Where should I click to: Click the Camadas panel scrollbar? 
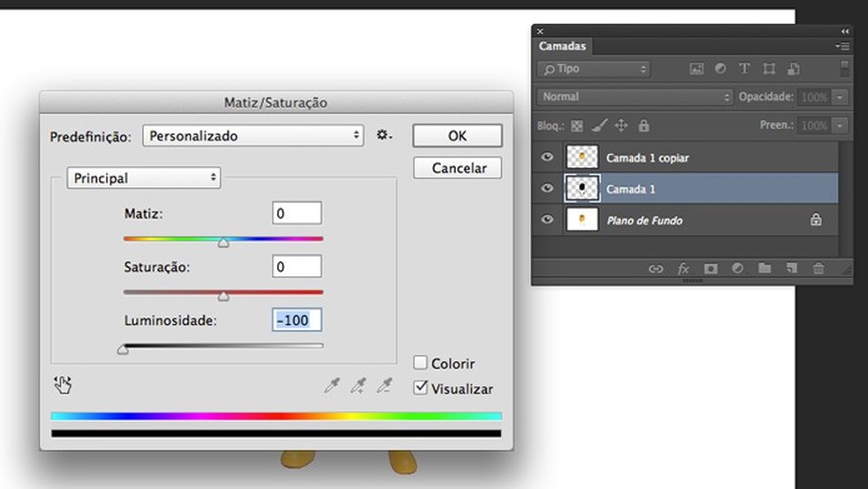(x=844, y=199)
